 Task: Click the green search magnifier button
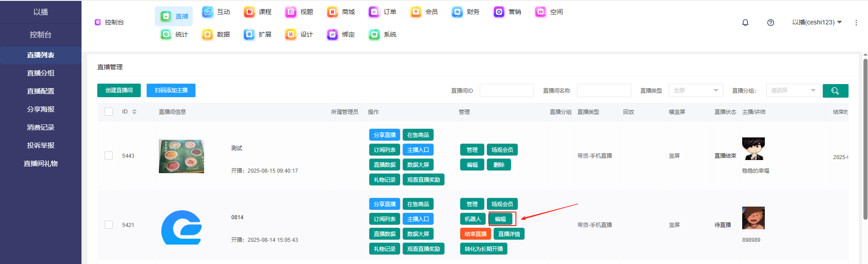(x=835, y=91)
